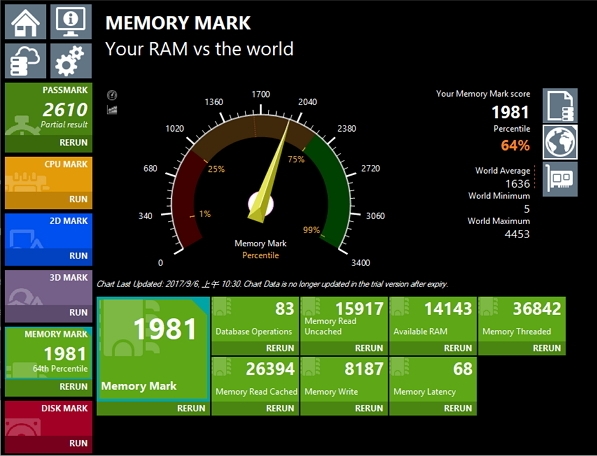Open the saved results document icon
Viewport: 597px width, 456px height.
(x=560, y=105)
